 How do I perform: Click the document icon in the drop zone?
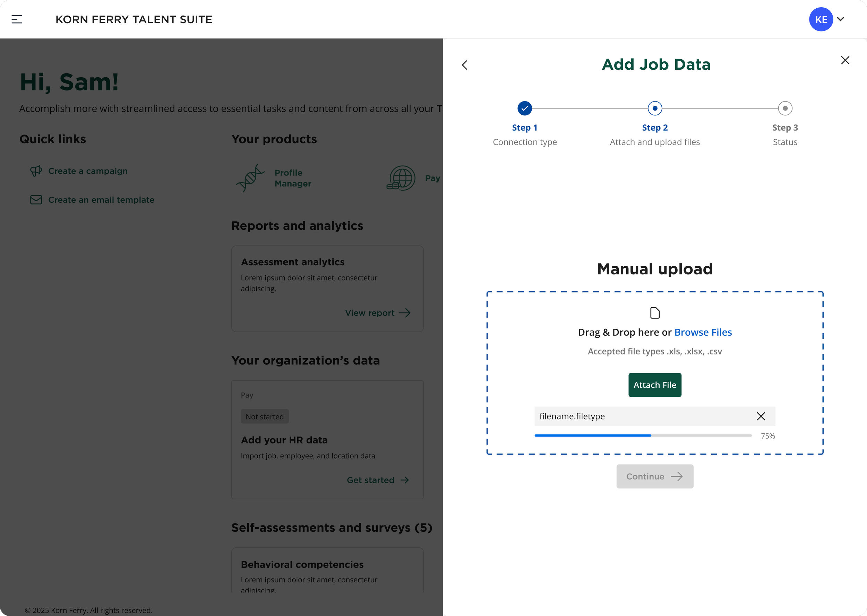pyautogui.click(x=654, y=313)
